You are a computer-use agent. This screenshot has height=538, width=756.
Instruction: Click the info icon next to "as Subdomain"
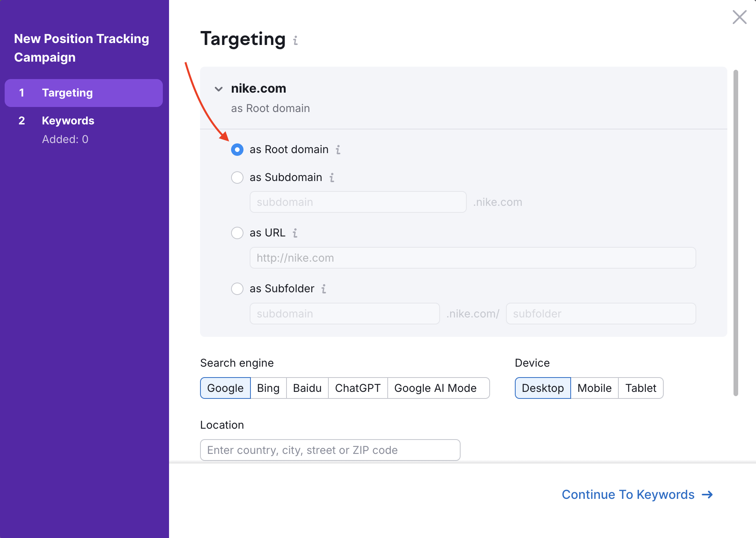[x=331, y=178]
